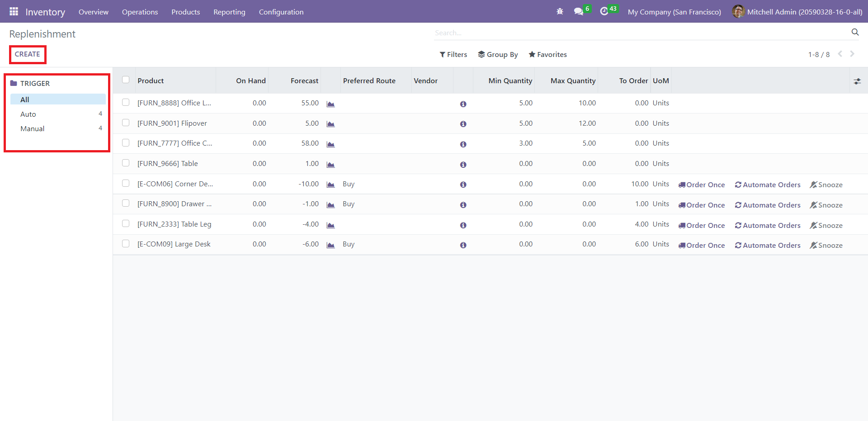This screenshot has height=421, width=868.
Task: Open the Products menu
Action: 185,12
